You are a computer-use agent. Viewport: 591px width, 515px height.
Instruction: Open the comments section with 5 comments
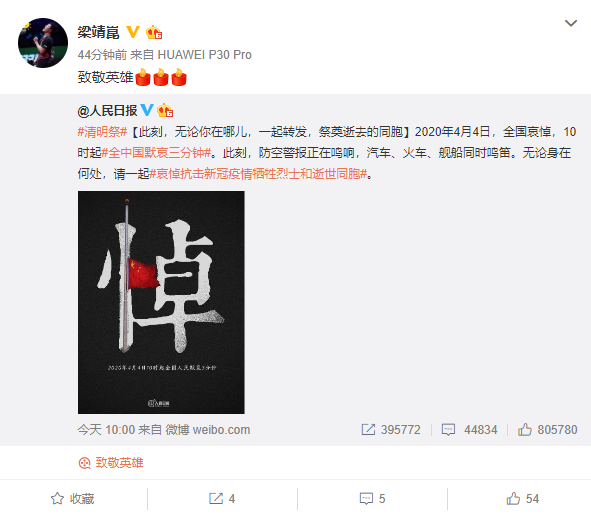pyautogui.click(x=372, y=498)
